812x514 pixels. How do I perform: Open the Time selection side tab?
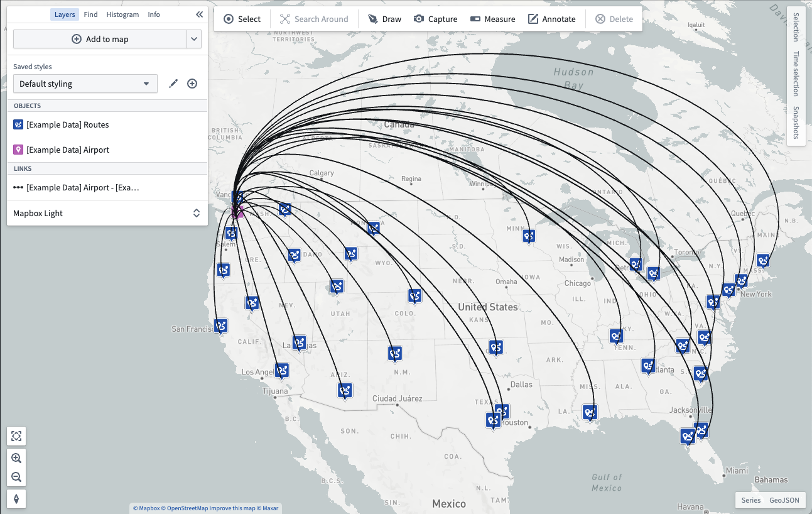point(796,74)
